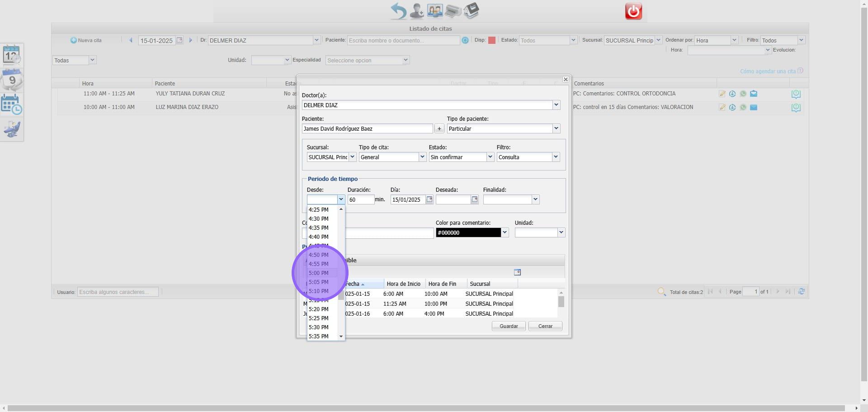Expand the Estado dropdown showing Sin confirmar

point(490,157)
